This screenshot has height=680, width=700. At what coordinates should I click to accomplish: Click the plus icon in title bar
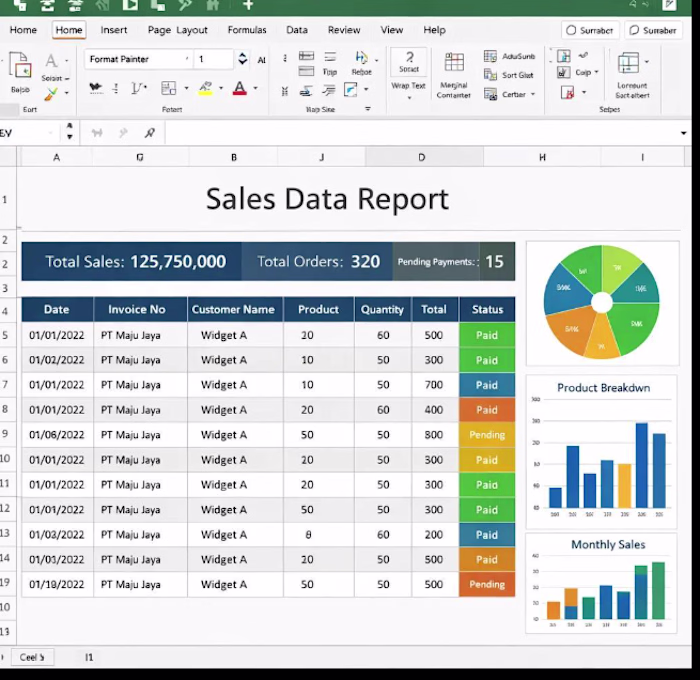click(x=248, y=4)
